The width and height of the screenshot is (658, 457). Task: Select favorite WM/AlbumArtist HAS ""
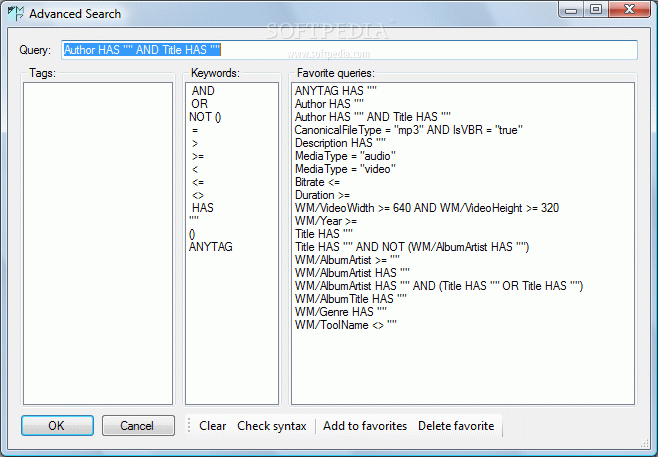[x=352, y=273]
